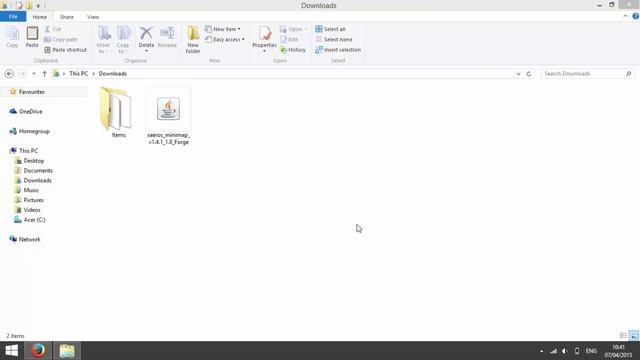
Task: Select Music in the navigation pane
Action: point(27,190)
